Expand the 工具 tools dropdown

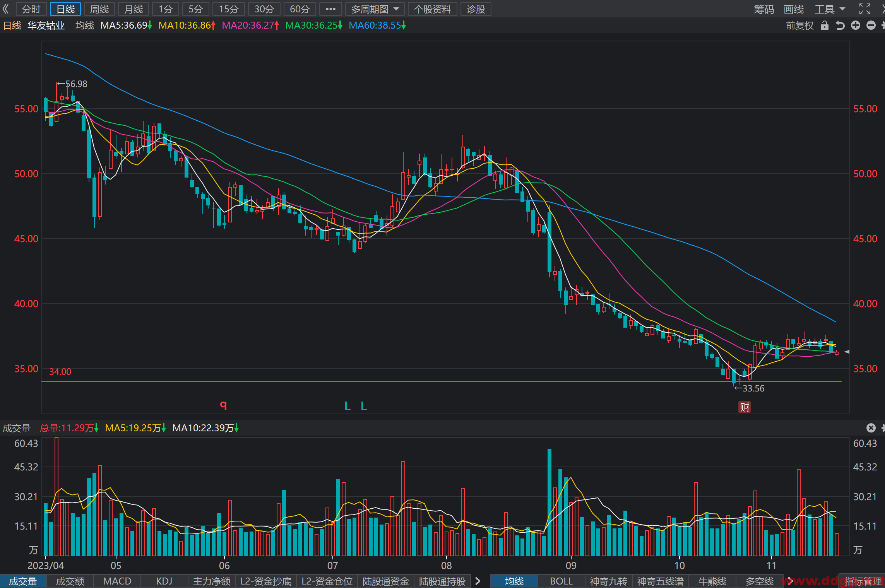pyautogui.click(x=830, y=9)
